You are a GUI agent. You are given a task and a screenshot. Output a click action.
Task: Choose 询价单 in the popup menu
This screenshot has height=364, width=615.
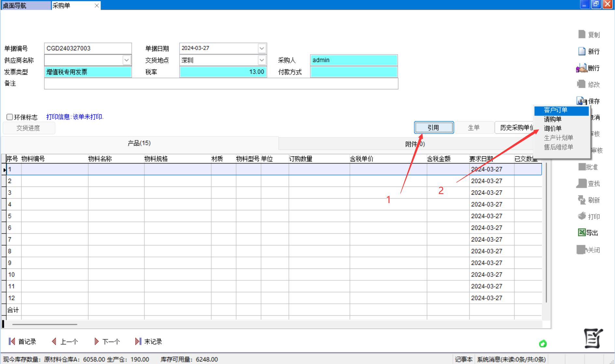pyautogui.click(x=553, y=128)
